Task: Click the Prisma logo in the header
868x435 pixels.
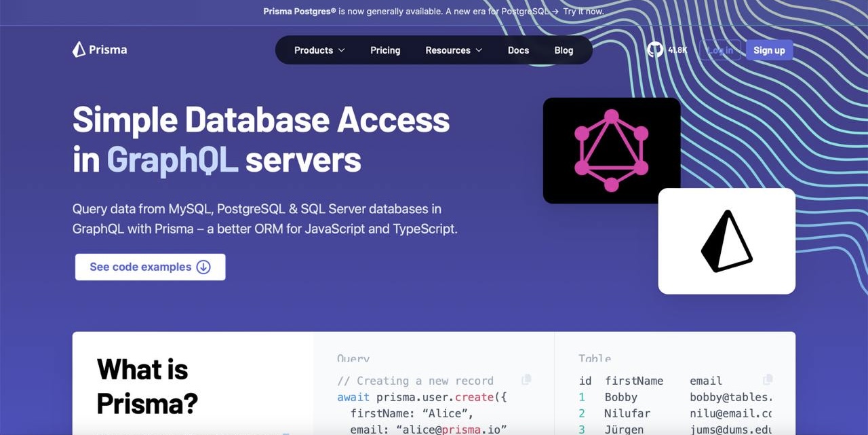Action: click(100, 50)
